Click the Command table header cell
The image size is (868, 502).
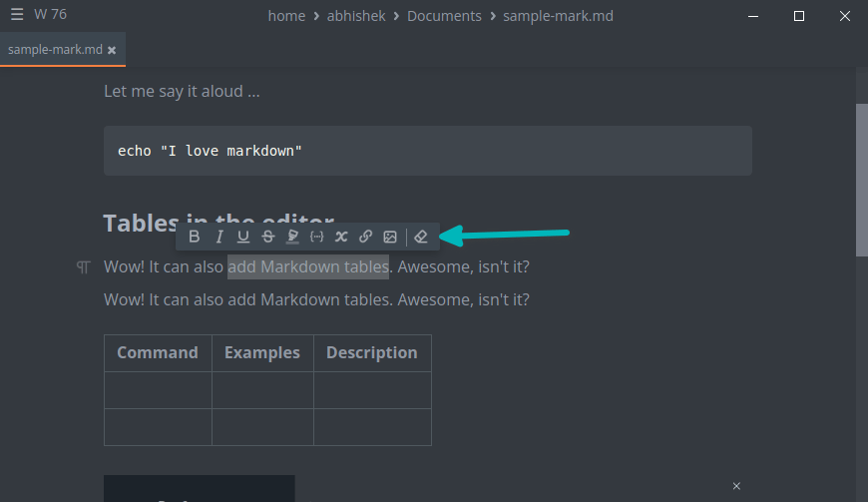coord(158,352)
